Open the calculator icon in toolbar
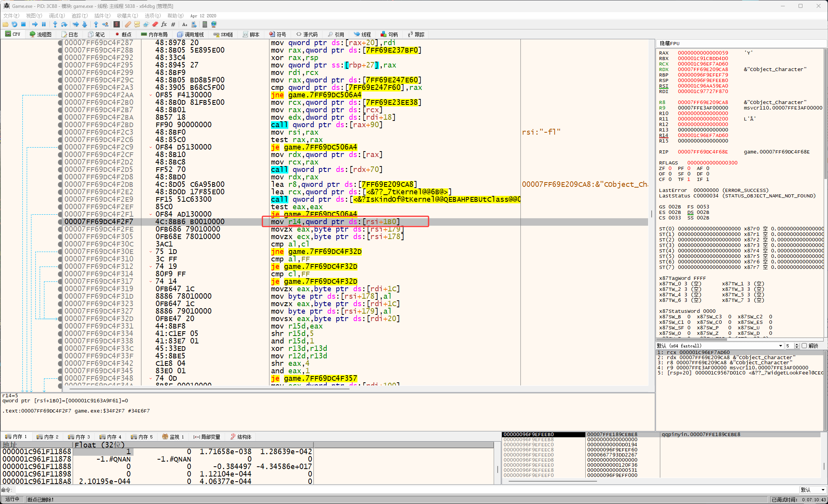 tap(205, 24)
